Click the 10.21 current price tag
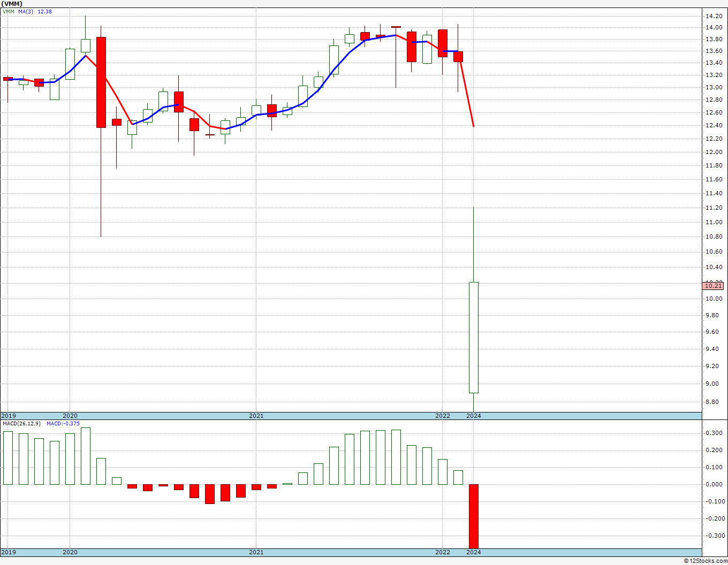Screen dimensions: 728x565 point(714,286)
